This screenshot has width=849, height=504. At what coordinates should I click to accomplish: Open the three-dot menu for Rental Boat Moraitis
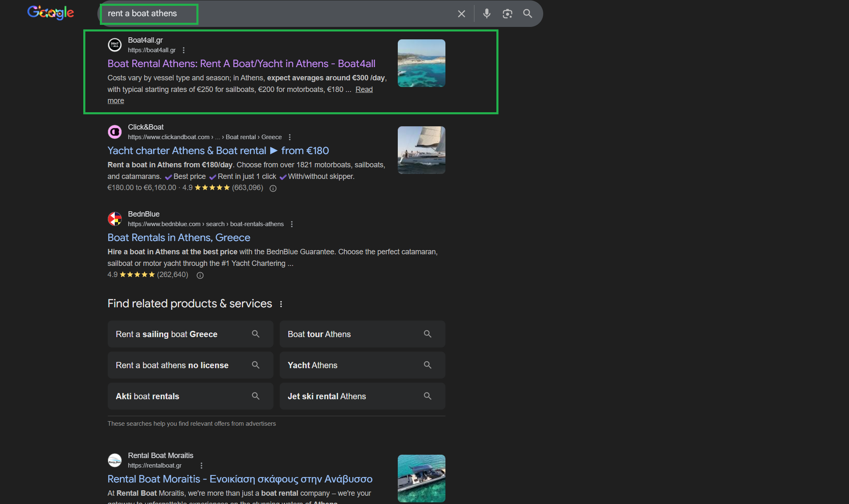click(201, 465)
